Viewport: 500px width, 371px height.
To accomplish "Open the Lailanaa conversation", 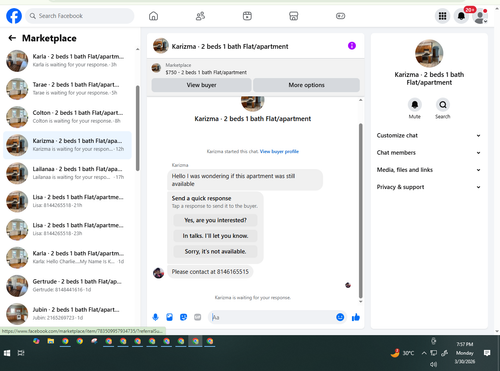I will 67,173.
